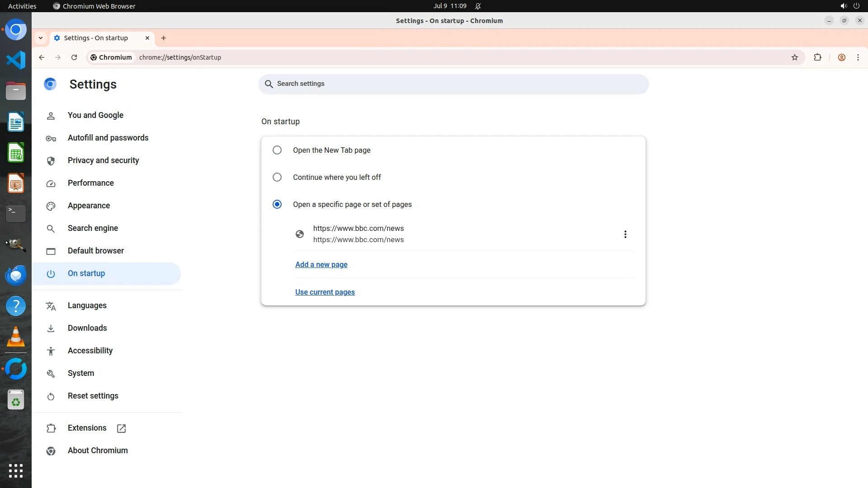The image size is (868, 488).
Task: Click the Search settings field
Action: pos(453,84)
